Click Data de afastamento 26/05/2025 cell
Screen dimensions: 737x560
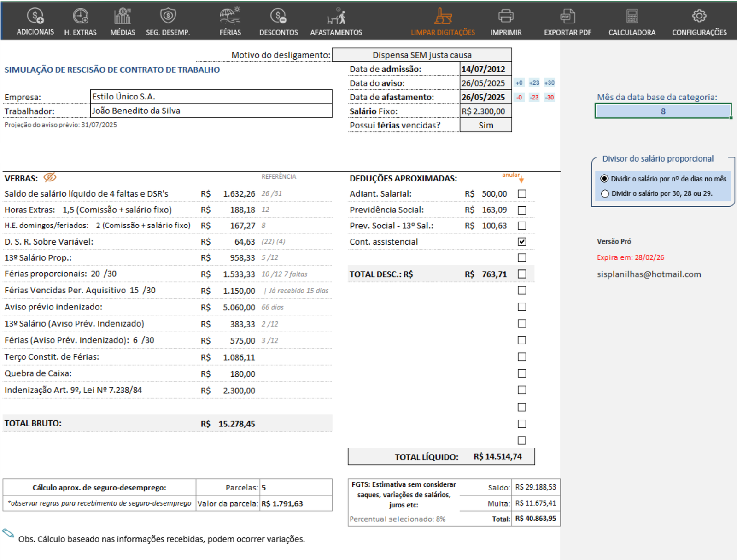click(485, 97)
